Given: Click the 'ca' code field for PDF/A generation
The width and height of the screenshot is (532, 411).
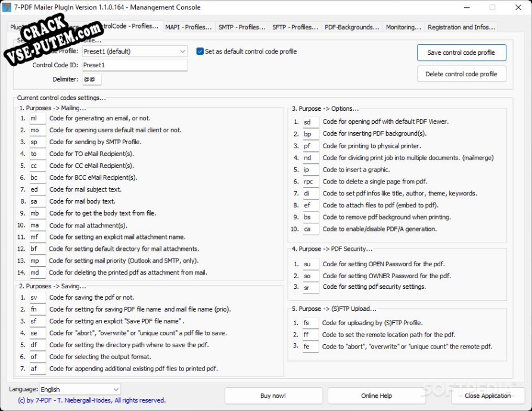Looking at the screenshot, I should [x=311, y=229].
